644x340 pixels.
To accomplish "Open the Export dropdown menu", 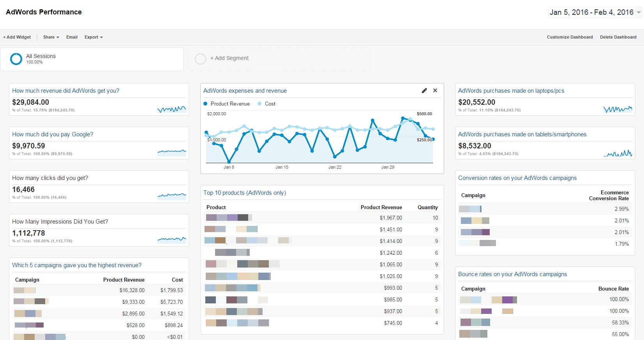I will pos(94,37).
